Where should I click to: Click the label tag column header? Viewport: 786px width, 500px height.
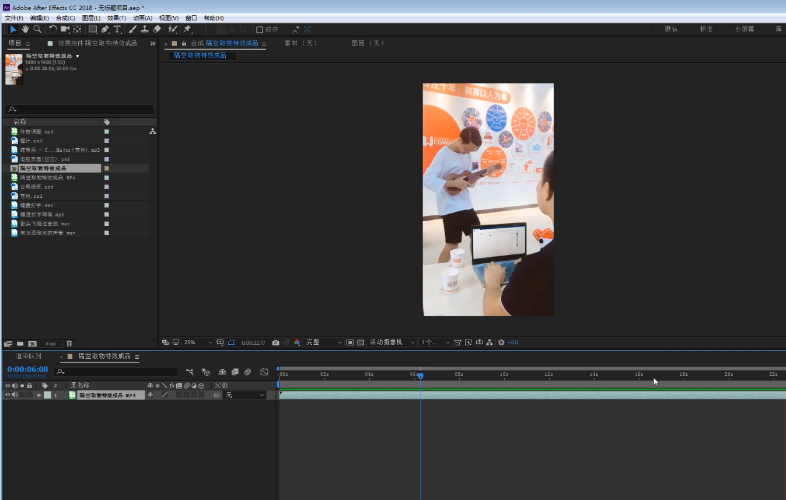(x=106, y=122)
